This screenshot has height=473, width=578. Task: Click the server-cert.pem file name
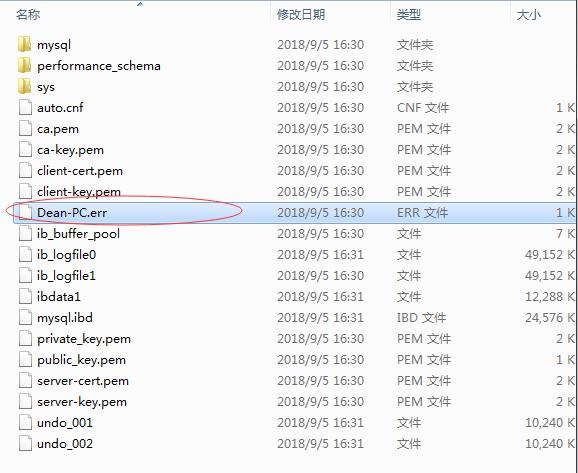(x=83, y=381)
